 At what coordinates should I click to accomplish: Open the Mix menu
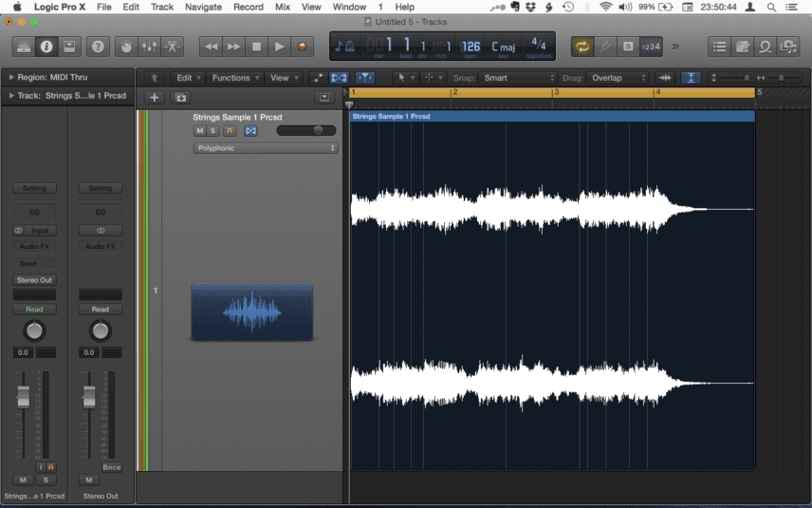click(x=283, y=7)
